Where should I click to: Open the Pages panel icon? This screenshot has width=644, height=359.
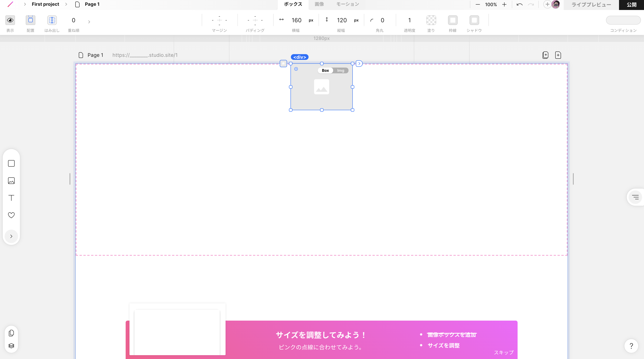pos(11,333)
